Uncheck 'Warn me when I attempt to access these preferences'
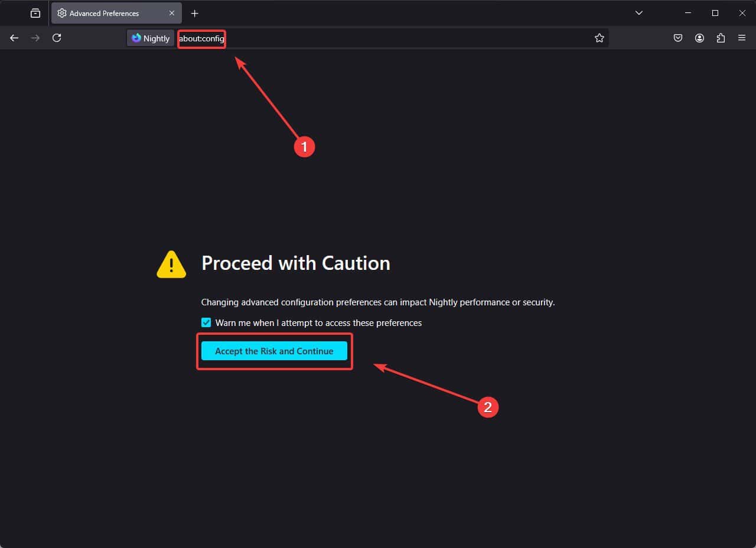Image resolution: width=756 pixels, height=548 pixels. click(x=206, y=322)
